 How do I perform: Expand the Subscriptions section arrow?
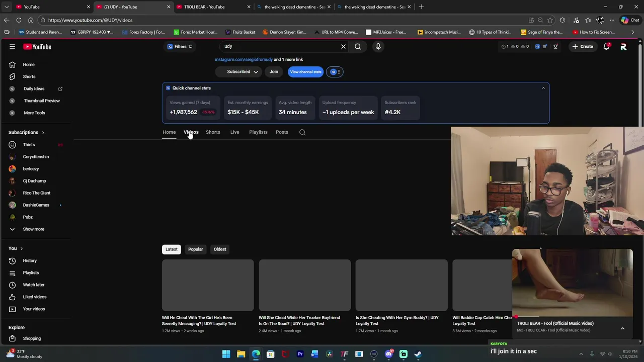[43, 133]
